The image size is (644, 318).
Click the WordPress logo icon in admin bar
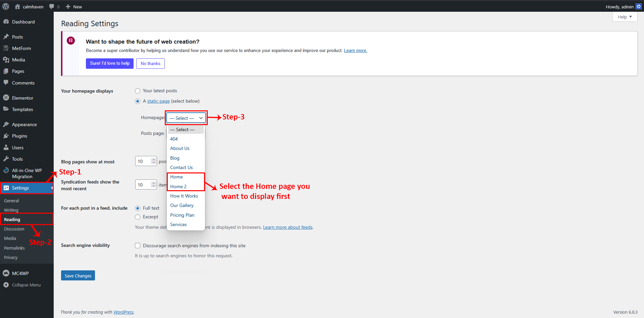(6, 6)
